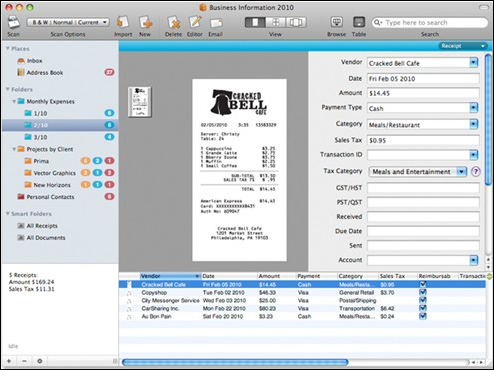The height and width of the screenshot is (370, 494).
Task: Open the Scan Options dropdown
Action: 68,22
